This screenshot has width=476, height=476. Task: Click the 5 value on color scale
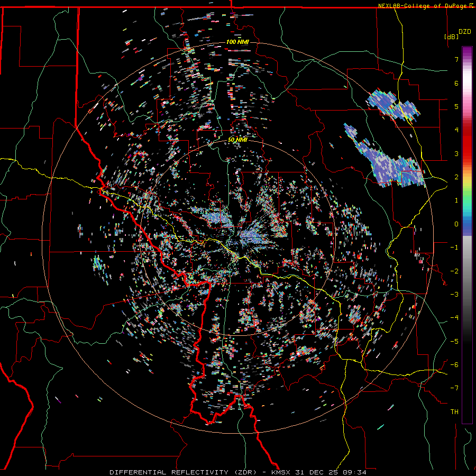coord(456,106)
